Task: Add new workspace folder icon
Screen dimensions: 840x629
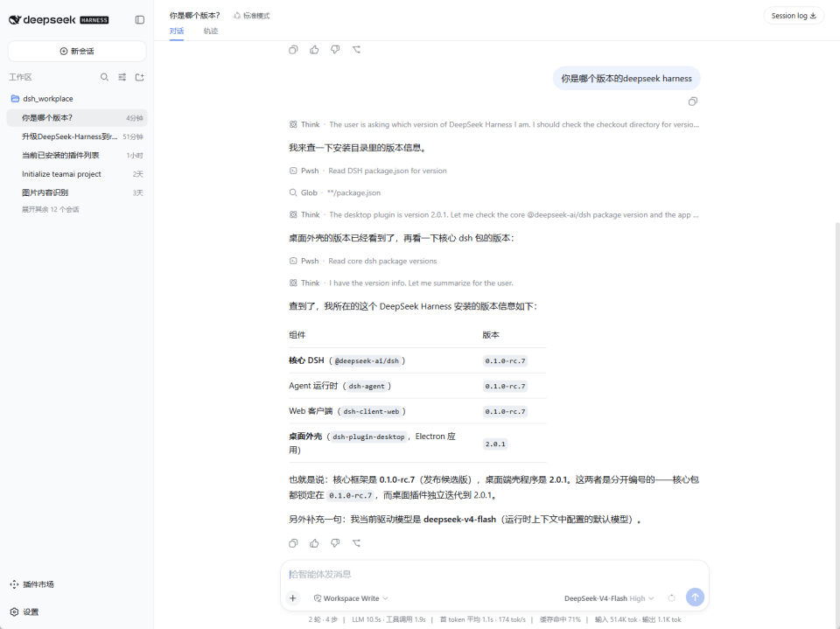Action: 140,77
